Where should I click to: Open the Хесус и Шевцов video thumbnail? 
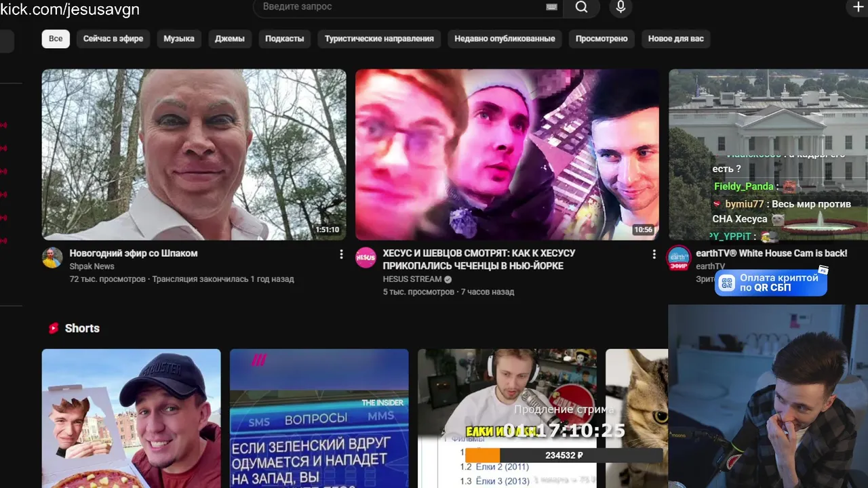click(507, 155)
